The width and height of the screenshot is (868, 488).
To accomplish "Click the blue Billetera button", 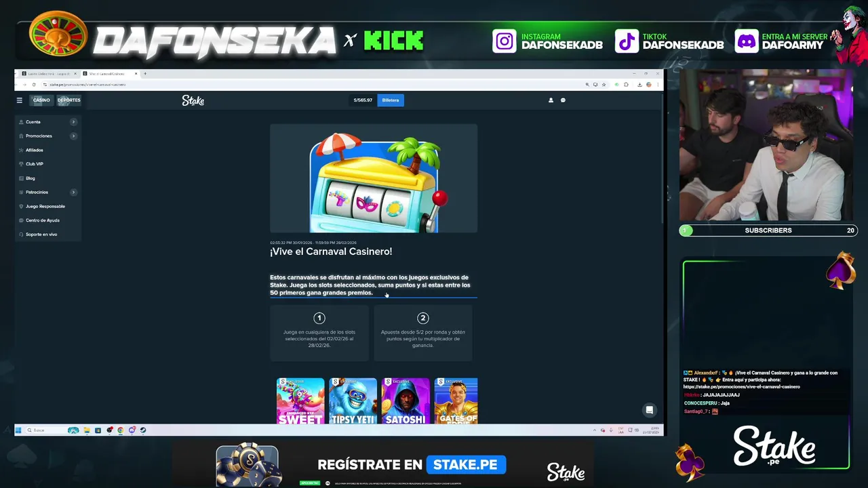I will pos(391,100).
